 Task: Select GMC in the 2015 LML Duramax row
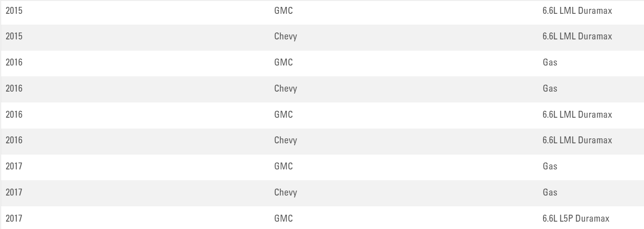pos(283,11)
